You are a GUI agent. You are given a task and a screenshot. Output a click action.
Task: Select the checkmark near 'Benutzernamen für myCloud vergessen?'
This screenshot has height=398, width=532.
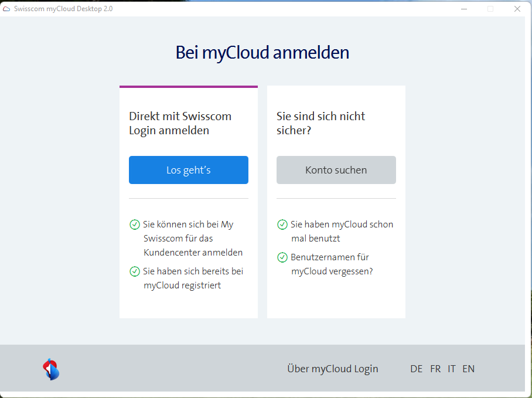click(x=282, y=257)
